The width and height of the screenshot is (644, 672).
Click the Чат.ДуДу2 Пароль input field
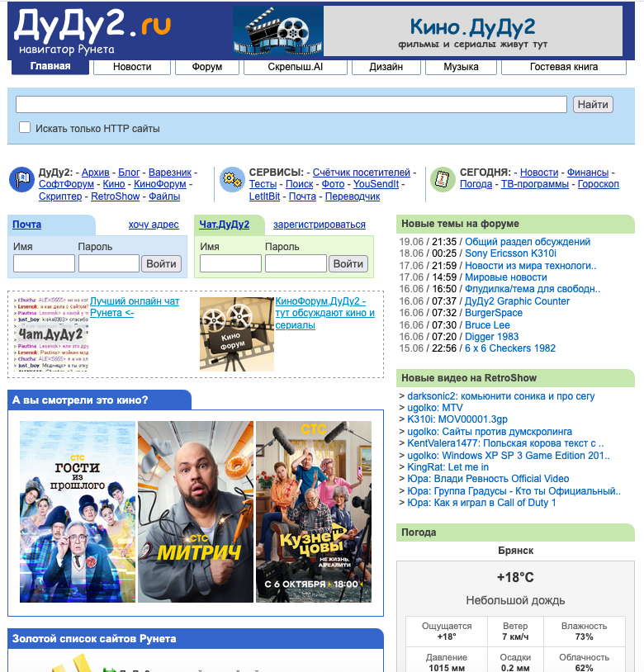pyautogui.click(x=296, y=263)
